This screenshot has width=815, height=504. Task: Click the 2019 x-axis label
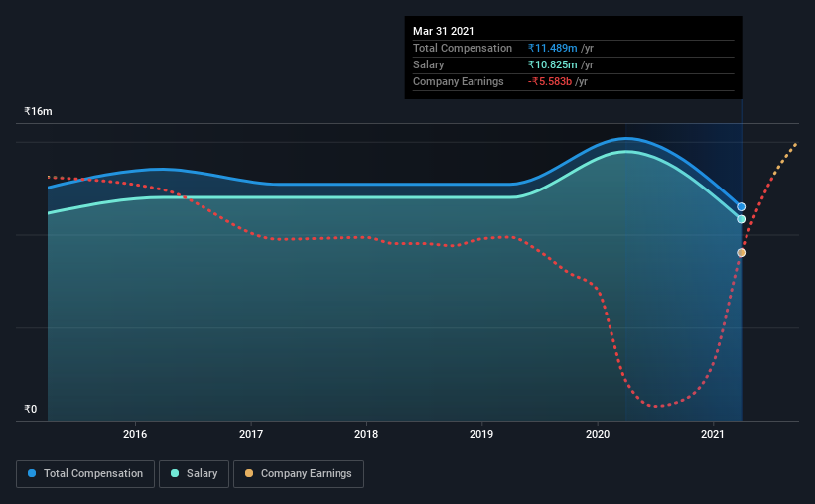481,434
